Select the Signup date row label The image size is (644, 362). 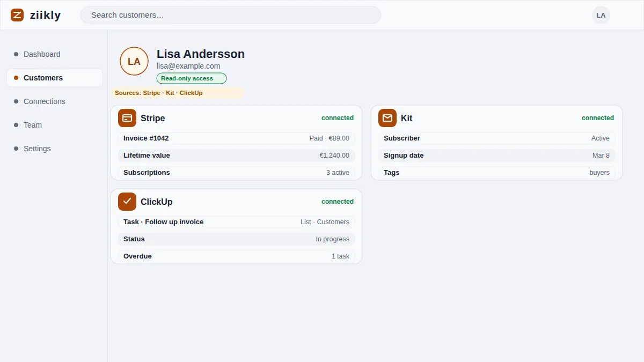tap(404, 156)
